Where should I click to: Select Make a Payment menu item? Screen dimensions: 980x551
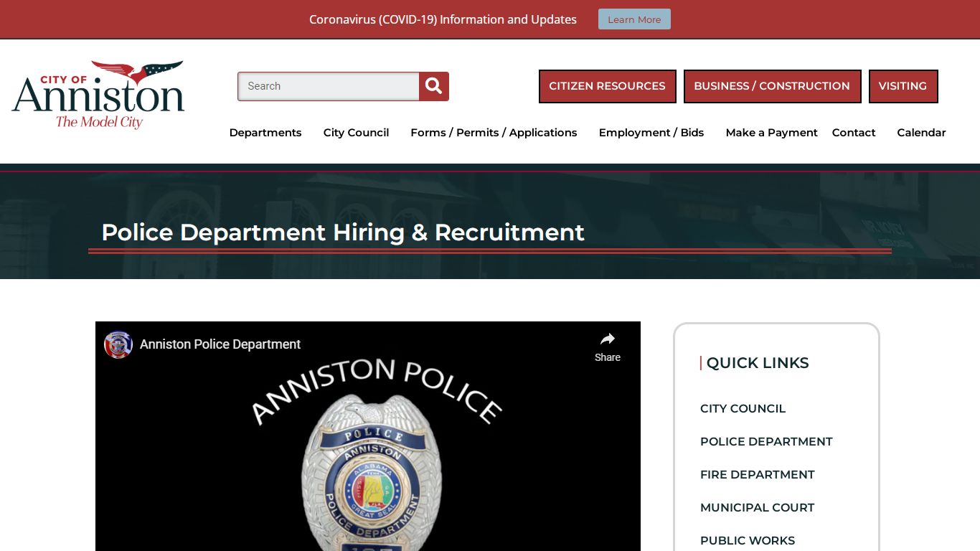pyautogui.click(x=771, y=133)
